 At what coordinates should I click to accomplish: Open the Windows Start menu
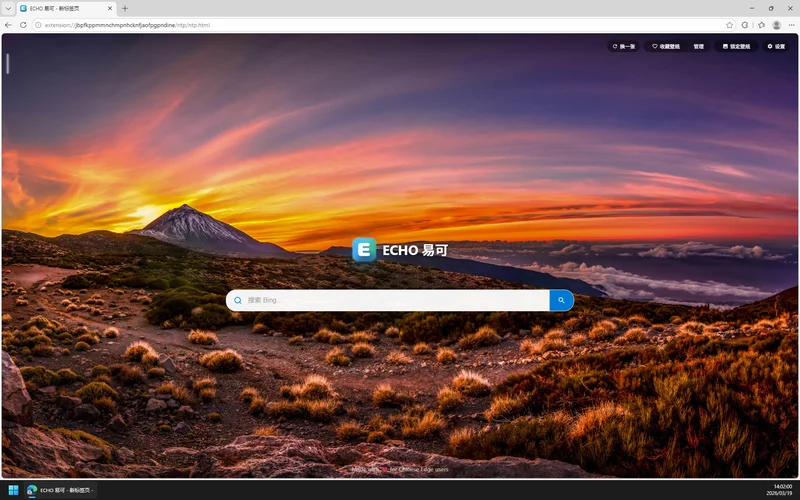point(14,490)
